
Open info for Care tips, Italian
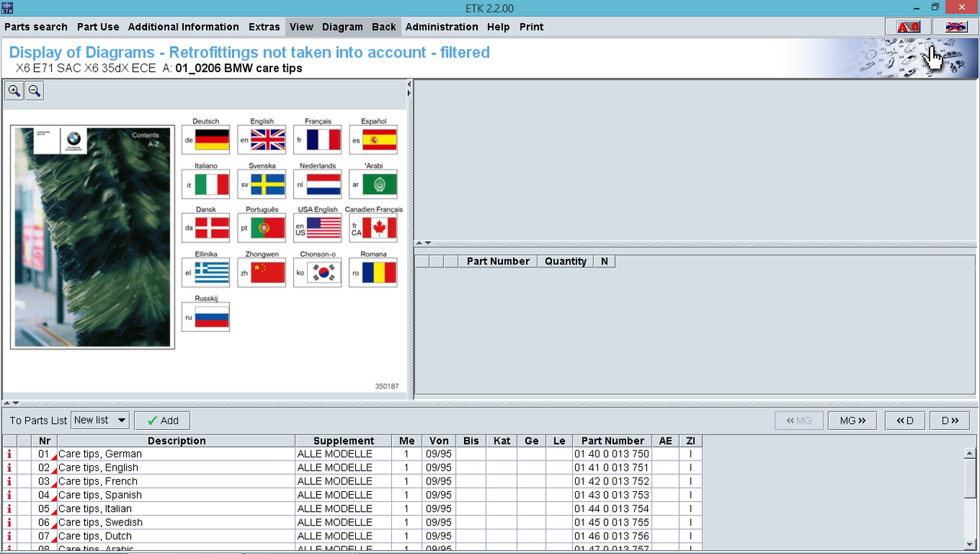pyautogui.click(x=9, y=509)
